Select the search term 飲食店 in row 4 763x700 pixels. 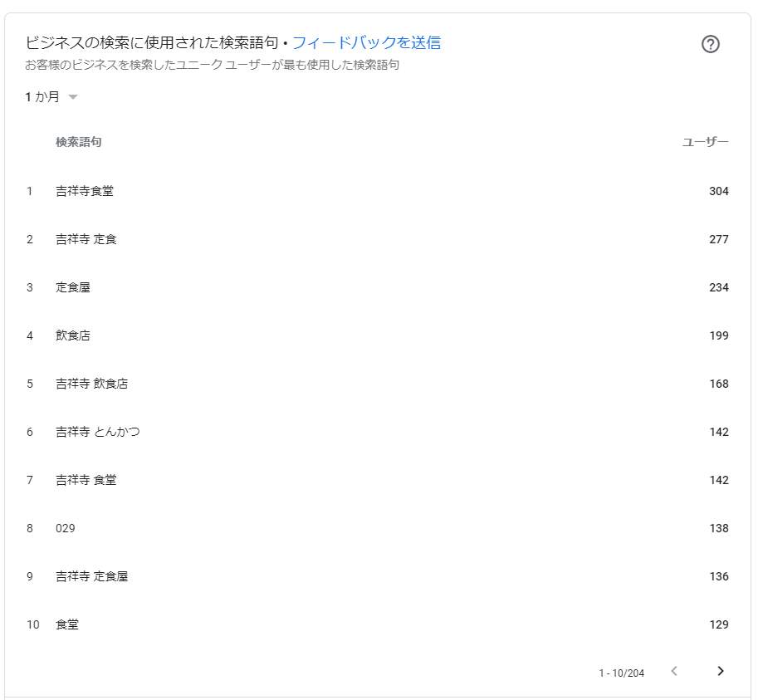[73, 335]
